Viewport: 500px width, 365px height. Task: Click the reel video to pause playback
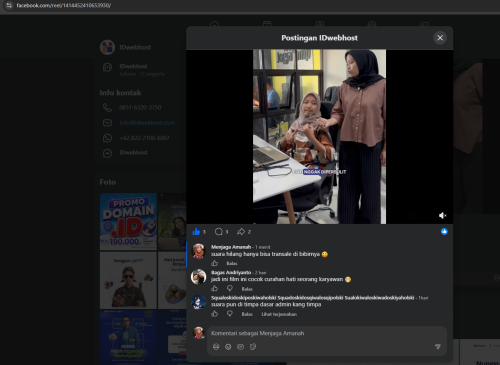tap(319, 137)
